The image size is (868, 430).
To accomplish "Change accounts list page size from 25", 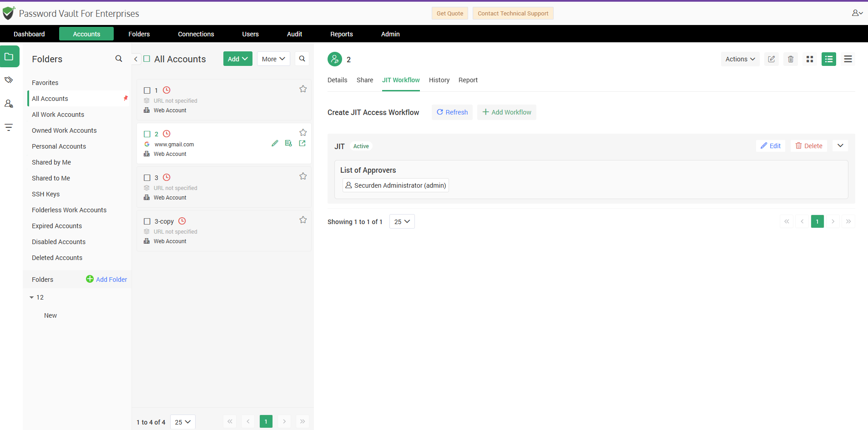I will pos(183,422).
